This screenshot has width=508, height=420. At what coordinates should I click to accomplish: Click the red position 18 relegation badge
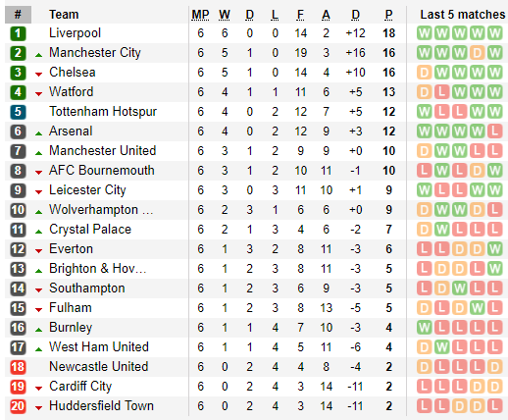tap(18, 367)
